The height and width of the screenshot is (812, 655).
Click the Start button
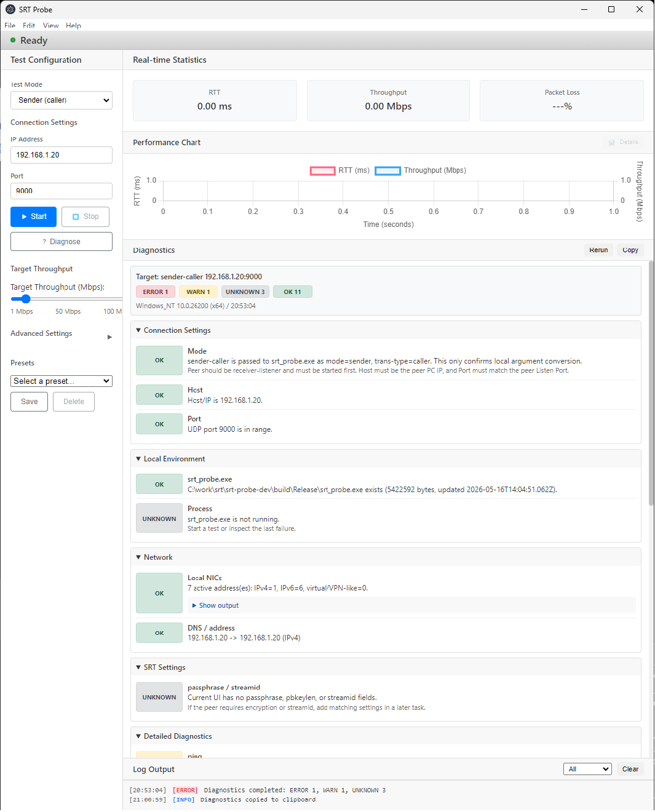(33, 217)
